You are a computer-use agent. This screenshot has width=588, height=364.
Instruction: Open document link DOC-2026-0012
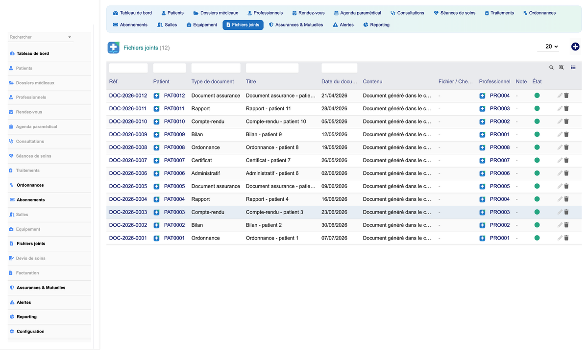tap(128, 96)
